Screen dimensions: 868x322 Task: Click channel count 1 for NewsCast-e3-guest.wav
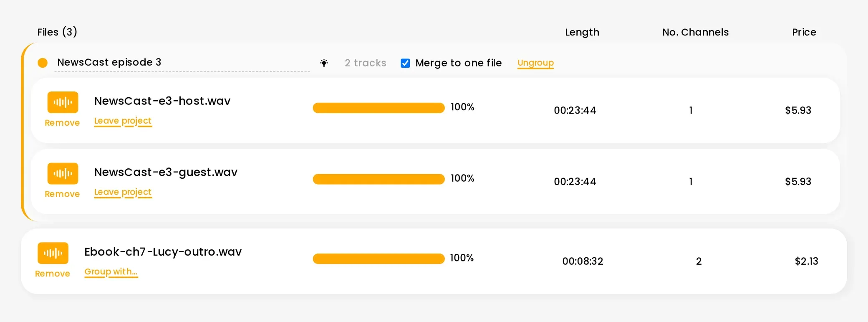691,182
